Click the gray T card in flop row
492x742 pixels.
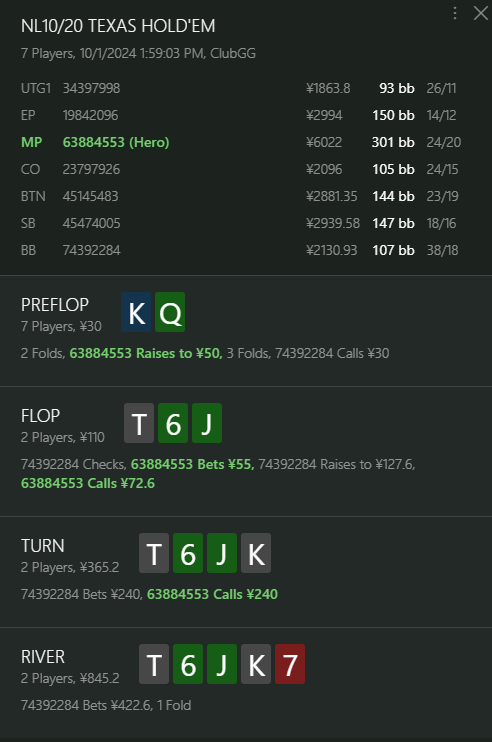coord(139,423)
